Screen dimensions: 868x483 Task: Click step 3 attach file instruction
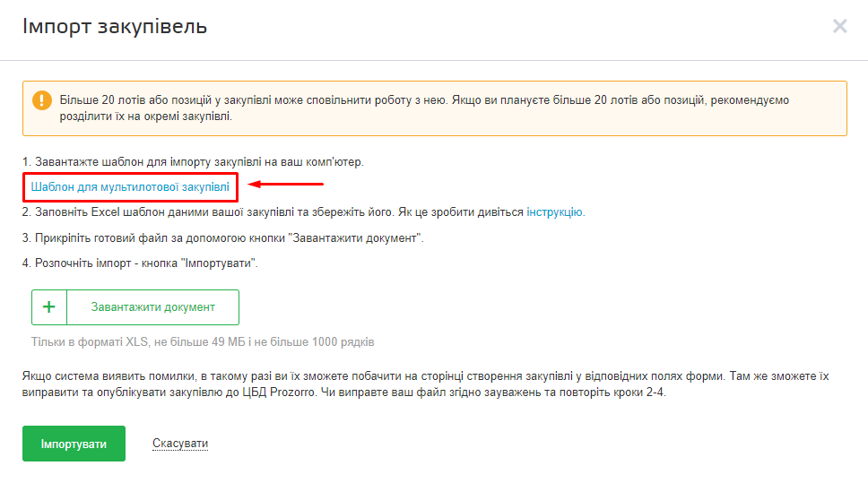click(x=222, y=238)
